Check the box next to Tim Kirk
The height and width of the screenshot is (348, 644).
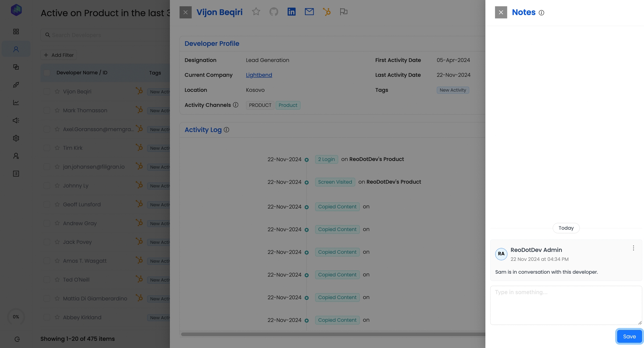pyautogui.click(x=47, y=148)
